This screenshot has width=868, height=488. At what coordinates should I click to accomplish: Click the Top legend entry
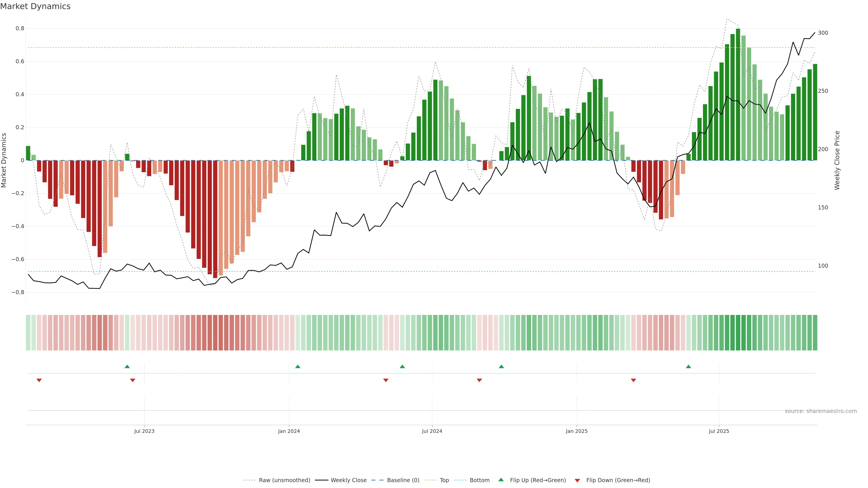pos(444,480)
